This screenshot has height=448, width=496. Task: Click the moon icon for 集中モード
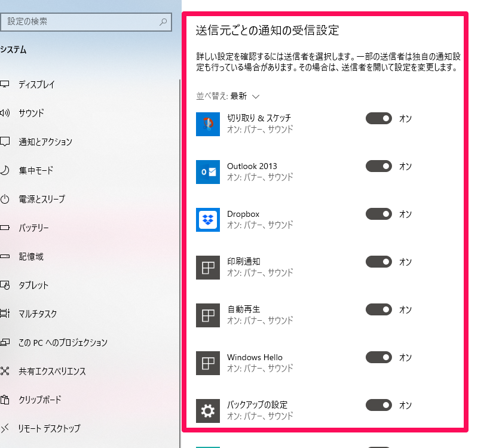[x=5, y=170]
